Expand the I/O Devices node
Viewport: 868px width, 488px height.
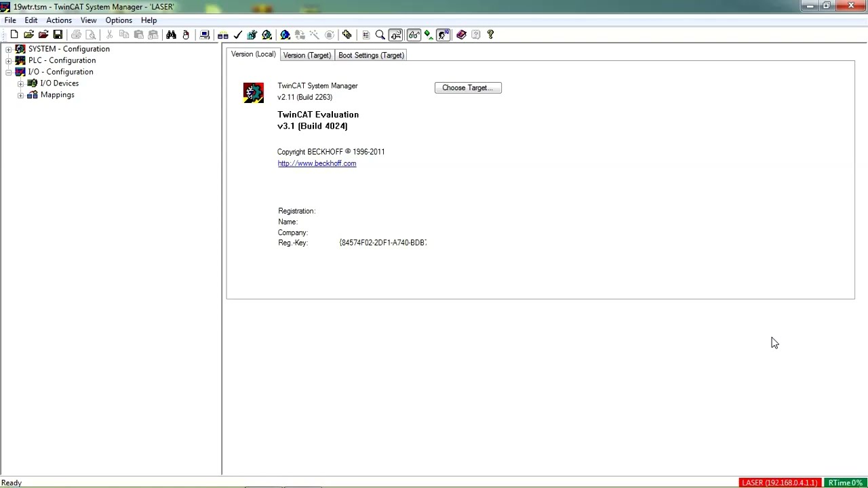pyautogui.click(x=20, y=83)
